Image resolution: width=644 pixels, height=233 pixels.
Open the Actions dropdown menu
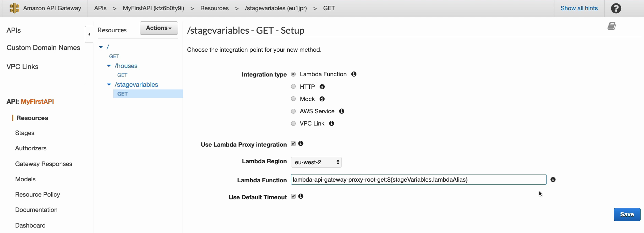click(159, 28)
